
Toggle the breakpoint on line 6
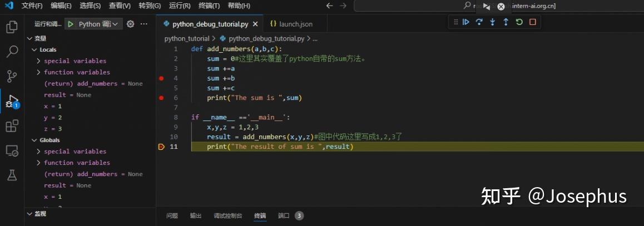(x=161, y=98)
